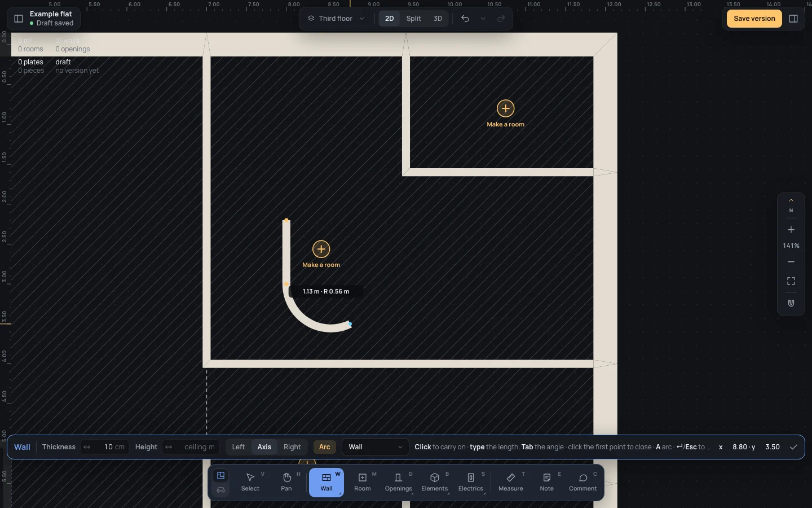The image size is (812, 508).
Task: Toggle the left sidebar panel
Action: [19, 19]
